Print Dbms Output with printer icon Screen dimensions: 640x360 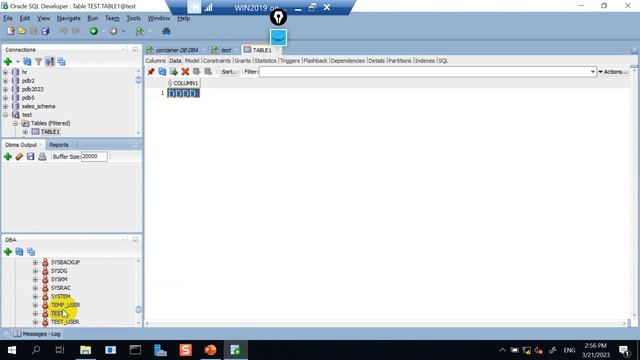[x=42, y=157]
